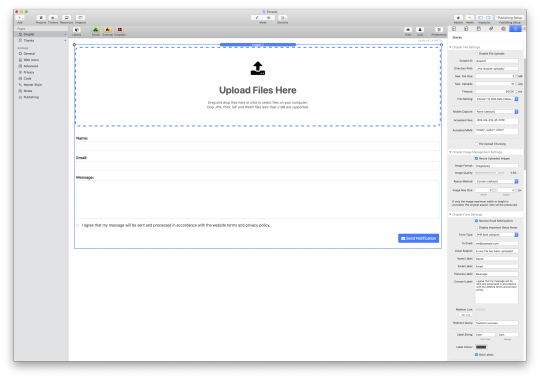Toggle the MB unit checkbox for Max File Size
This screenshot has height=379, width=540.
(x=517, y=76)
